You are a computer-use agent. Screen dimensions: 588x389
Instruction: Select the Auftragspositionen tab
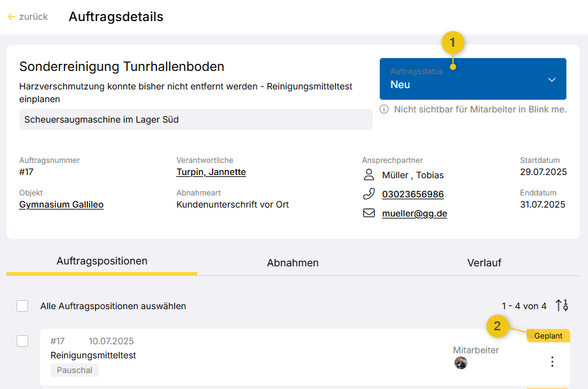click(102, 261)
